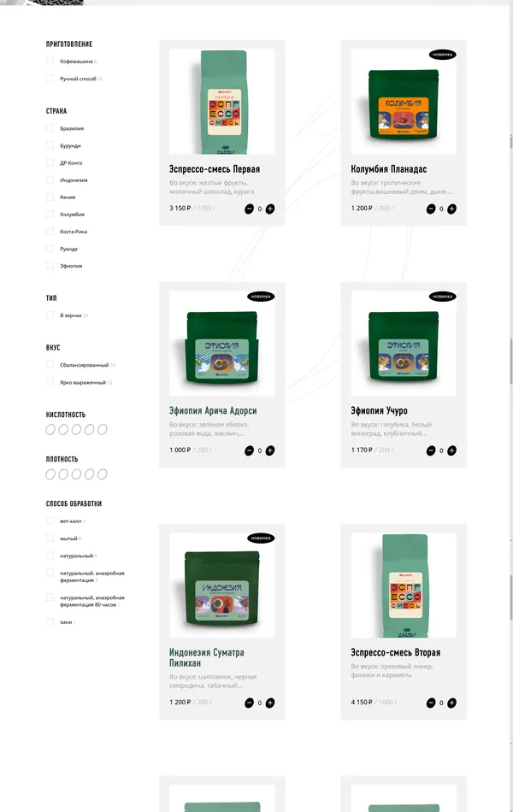Open Эспрессо-смесь Вторая product image

[x=404, y=585]
